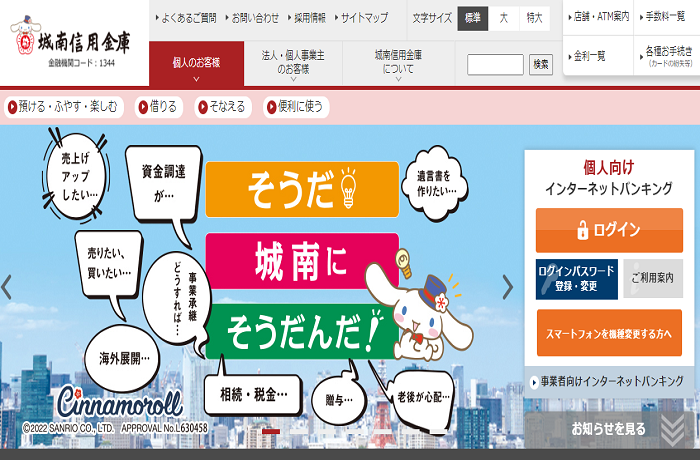This screenshot has height=460, width=700.
Task: Click the padlock icon on ログイン
Action: 583,230
